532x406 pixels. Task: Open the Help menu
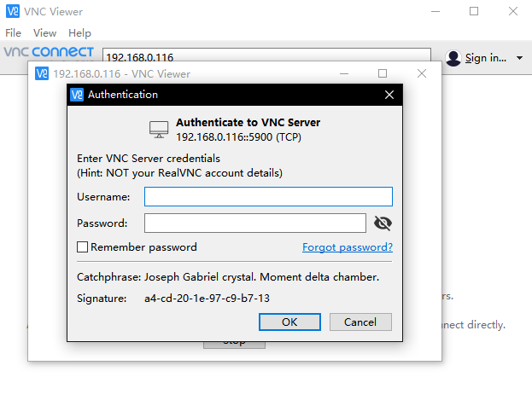(x=79, y=33)
